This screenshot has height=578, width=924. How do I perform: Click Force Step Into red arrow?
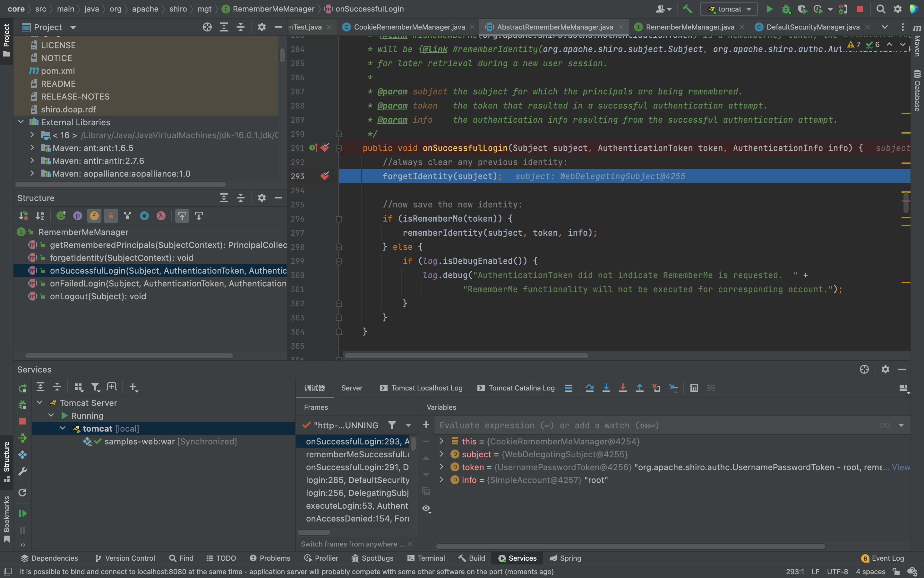click(623, 388)
